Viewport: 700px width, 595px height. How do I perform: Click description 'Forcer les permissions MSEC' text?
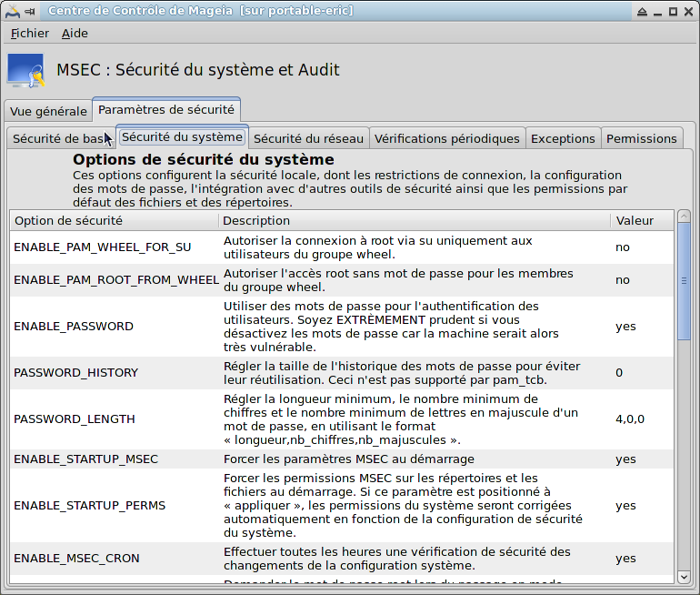pos(403,506)
